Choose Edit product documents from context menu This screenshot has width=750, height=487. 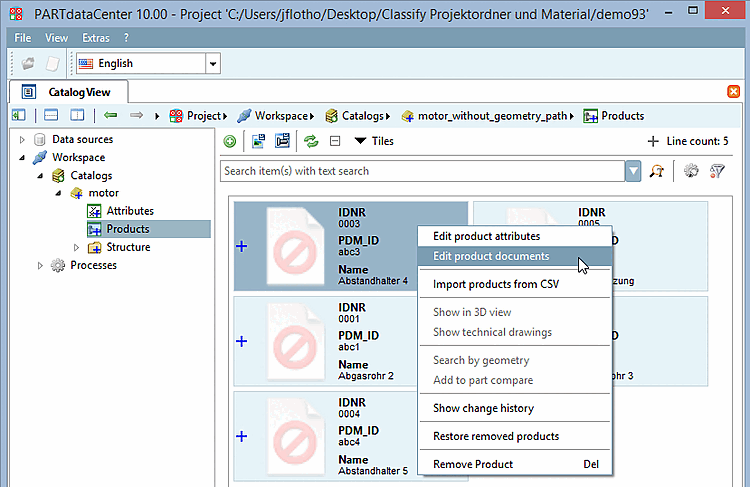tap(491, 257)
